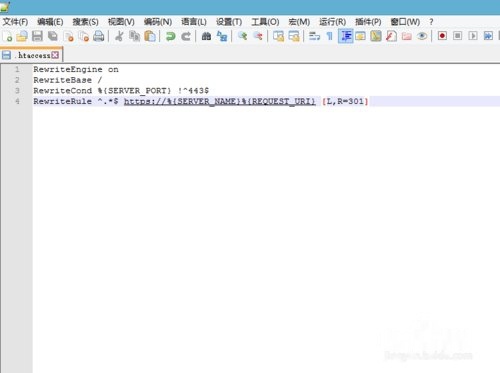Click the Close All documents toolbar icon
The image size is (500, 373).
click(x=83, y=36)
